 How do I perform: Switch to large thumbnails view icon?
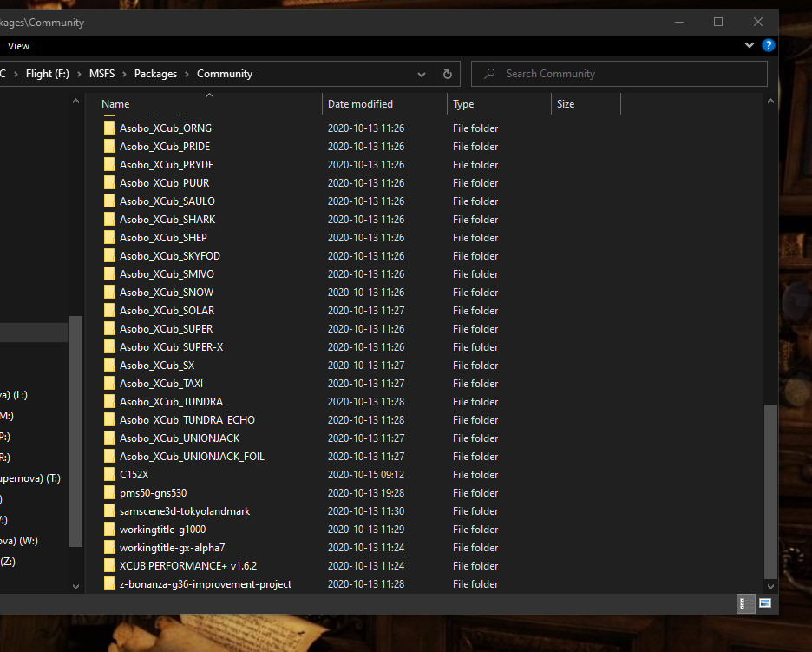[x=765, y=603]
